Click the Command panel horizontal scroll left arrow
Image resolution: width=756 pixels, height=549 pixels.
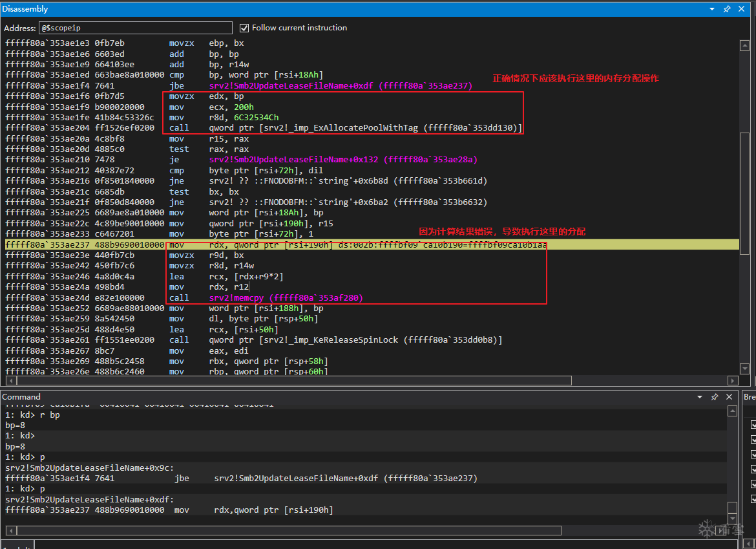[x=10, y=531]
